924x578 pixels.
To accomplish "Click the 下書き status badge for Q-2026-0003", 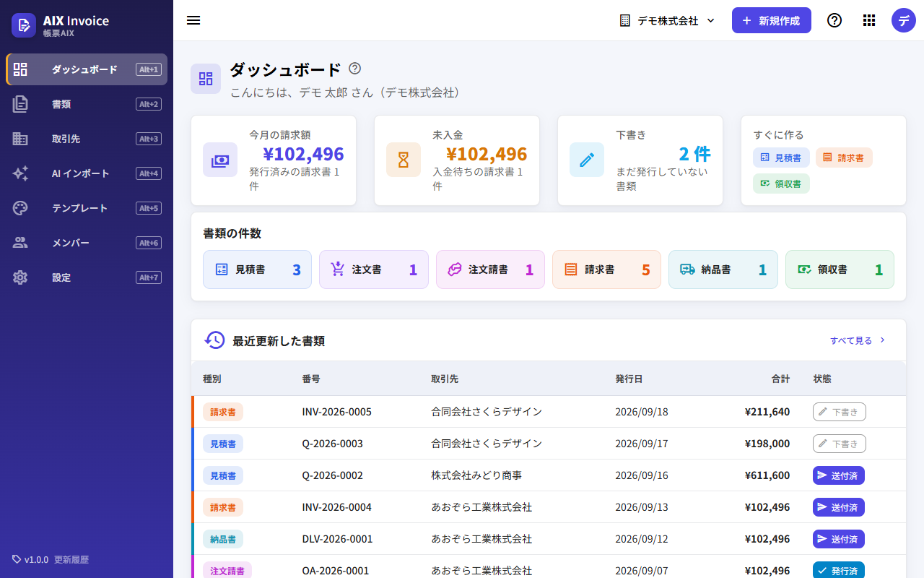I will click(x=840, y=444).
